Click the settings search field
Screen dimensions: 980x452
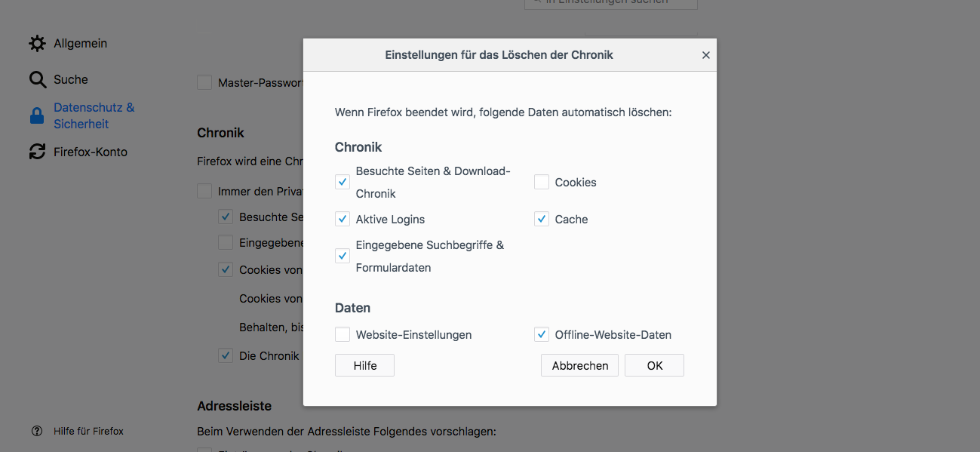tap(611, 2)
